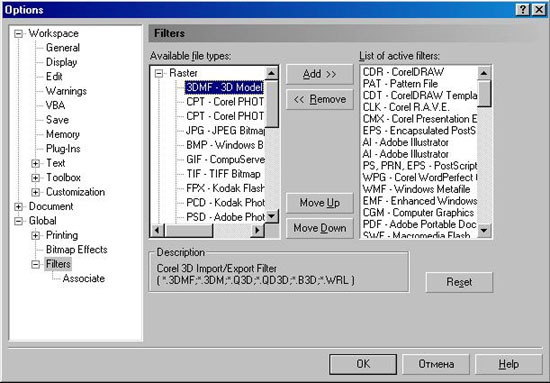Viewport: 550px width, 383px height.
Task: Expand the Toolbox tree node
Action: point(35,178)
